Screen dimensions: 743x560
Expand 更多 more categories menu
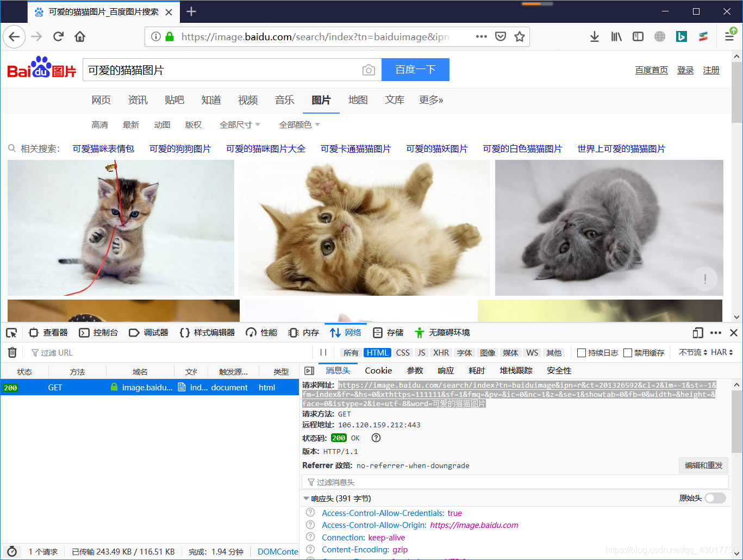coord(431,100)
